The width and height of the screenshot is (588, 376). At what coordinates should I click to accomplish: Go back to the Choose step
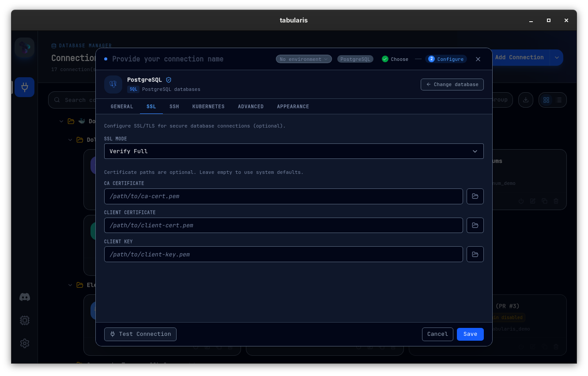[395, 59]
